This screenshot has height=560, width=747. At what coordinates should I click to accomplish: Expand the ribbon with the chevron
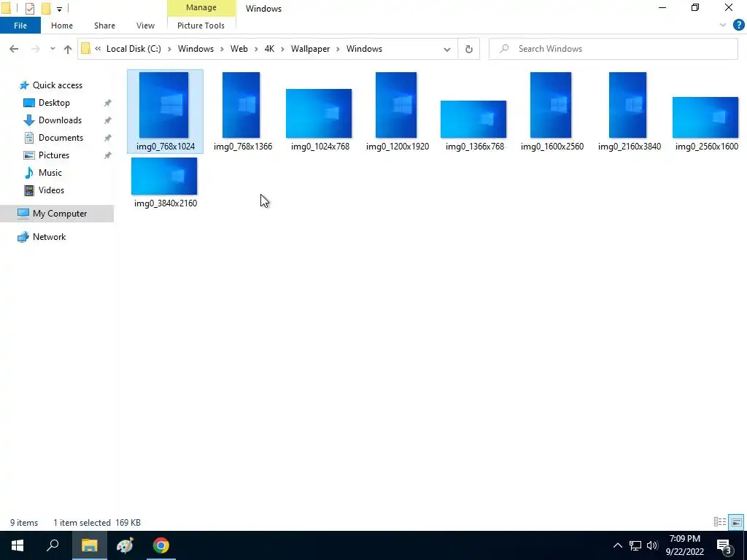(x=723, y=26)
